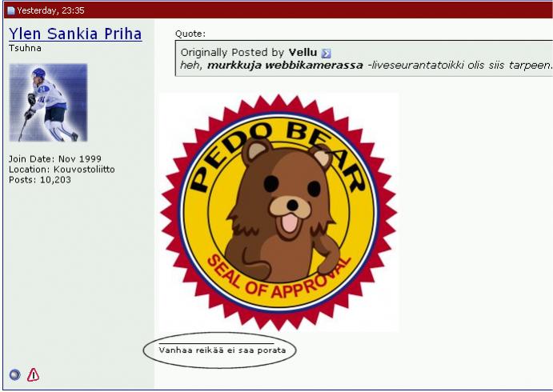Select the 'Quote:' label text
The height and width of the screenshot is (392, 553).
[x=190, y=34]
